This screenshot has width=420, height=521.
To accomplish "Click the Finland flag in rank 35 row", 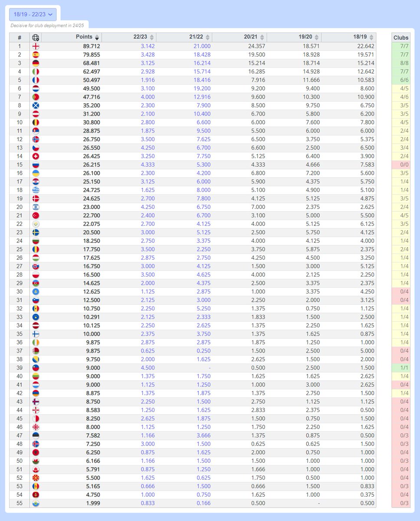I will (36, 334).
